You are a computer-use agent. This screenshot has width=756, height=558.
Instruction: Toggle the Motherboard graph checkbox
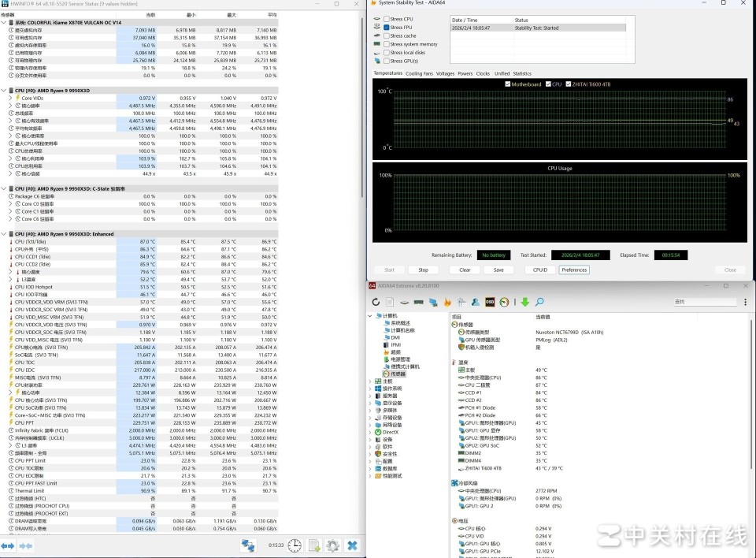(x=508, y=84)
